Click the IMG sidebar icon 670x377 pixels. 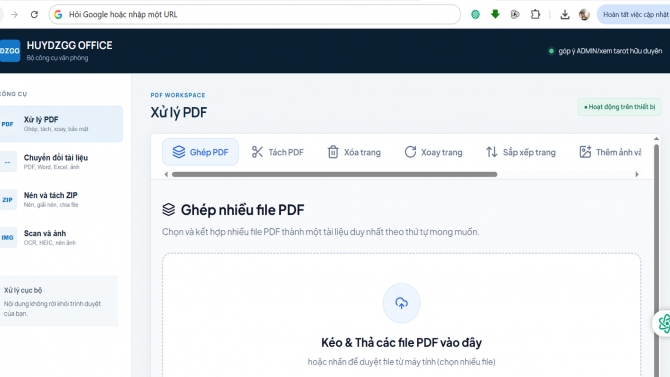pos(8,238)
